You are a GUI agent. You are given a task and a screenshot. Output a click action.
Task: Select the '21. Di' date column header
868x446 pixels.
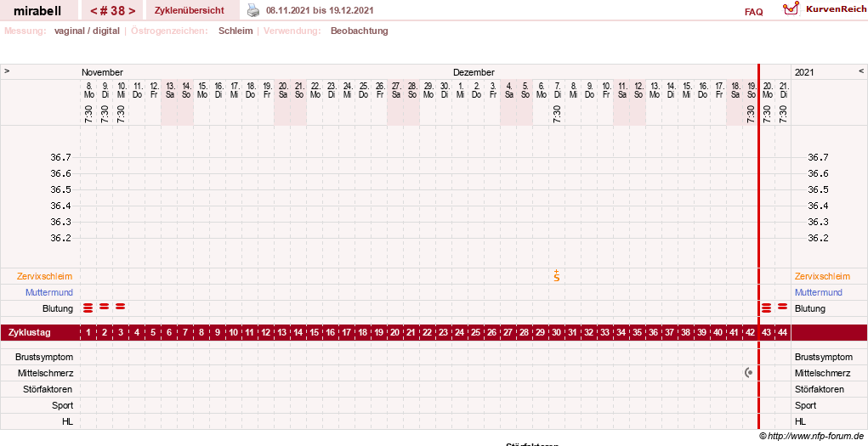pyautogui.click(x=783, y=90)
